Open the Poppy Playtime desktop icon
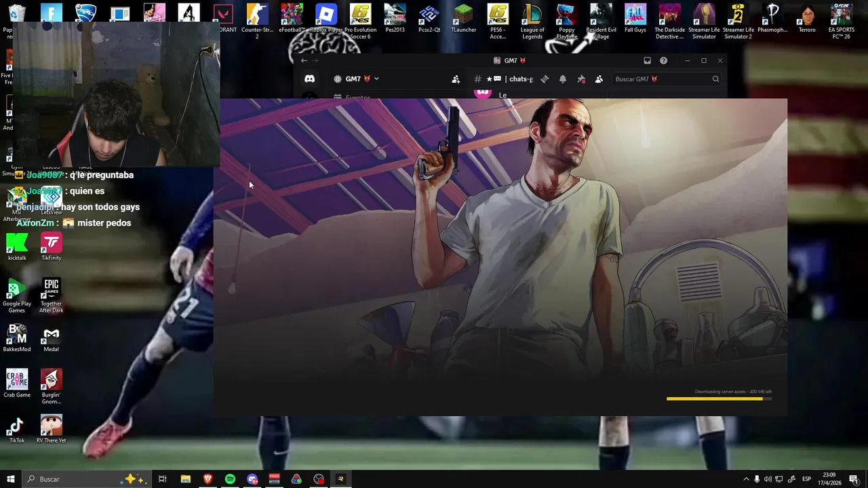868x488 pixels. [x=567, y=20]
